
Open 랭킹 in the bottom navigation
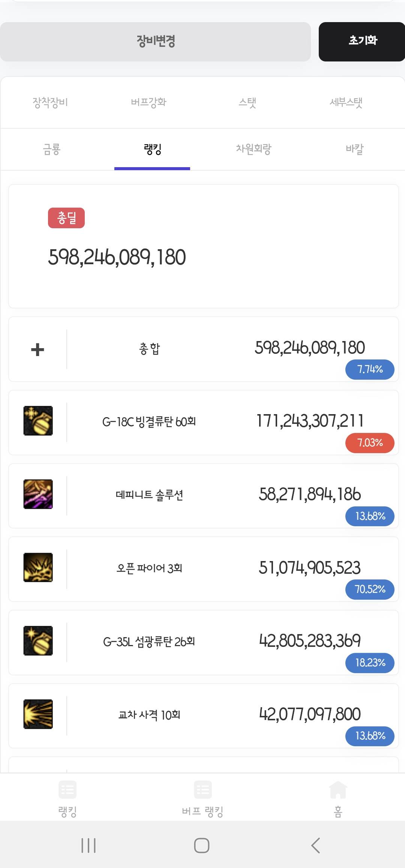pyautogui.click(x=67, y=798)
